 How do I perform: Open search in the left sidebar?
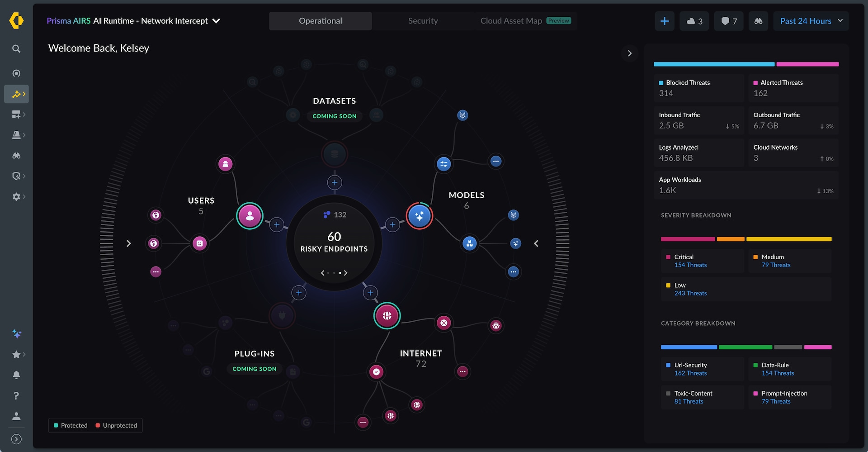click(16, 48)
